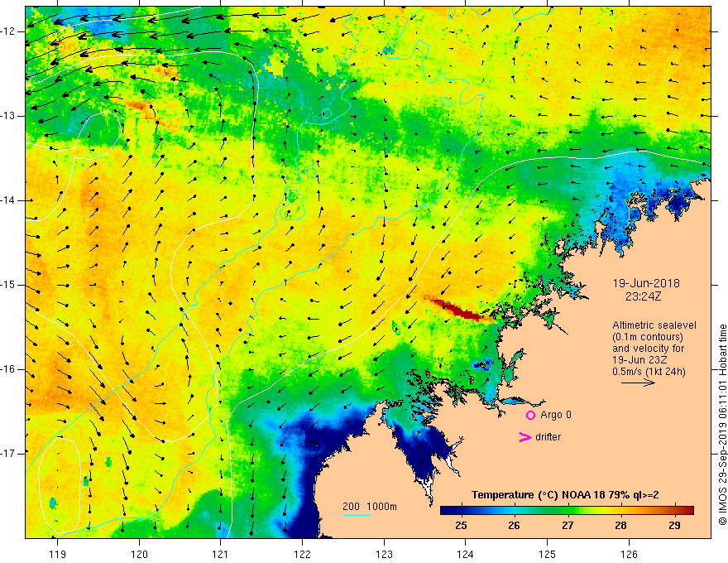Click the latitude axis label -14

(x=8, y=200)
